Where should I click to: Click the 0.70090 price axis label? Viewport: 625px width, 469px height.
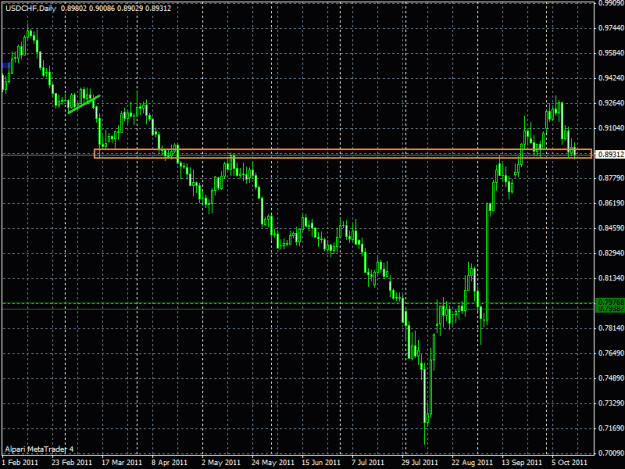point(611,453)
